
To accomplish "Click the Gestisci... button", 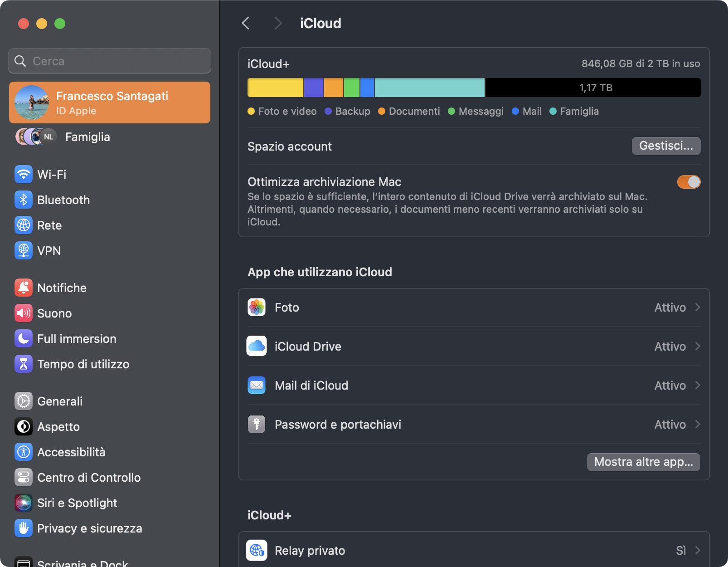I will tap(666, 146).
